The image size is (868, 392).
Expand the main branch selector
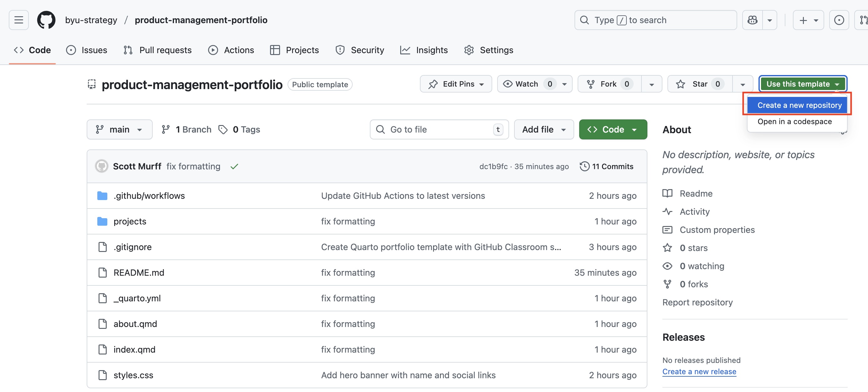pyautogui.click(x=119, y=129)
